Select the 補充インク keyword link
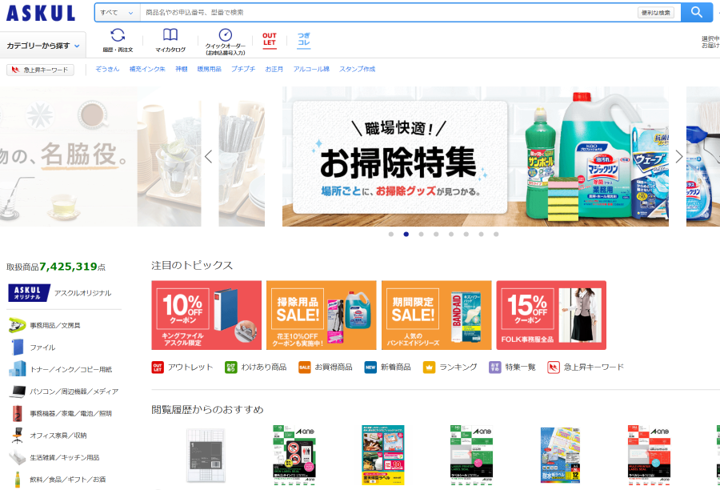The width and height of the screenshot is (720, 490). pyautogui.click(x=147, y=69)
